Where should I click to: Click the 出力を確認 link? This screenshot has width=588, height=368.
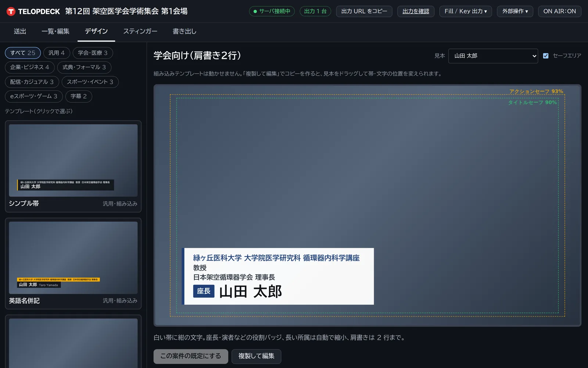click(416, 11)
